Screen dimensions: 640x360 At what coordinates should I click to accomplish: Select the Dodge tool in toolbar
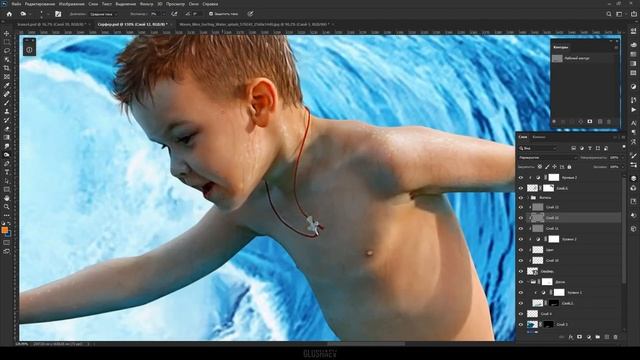pos(7,155)
